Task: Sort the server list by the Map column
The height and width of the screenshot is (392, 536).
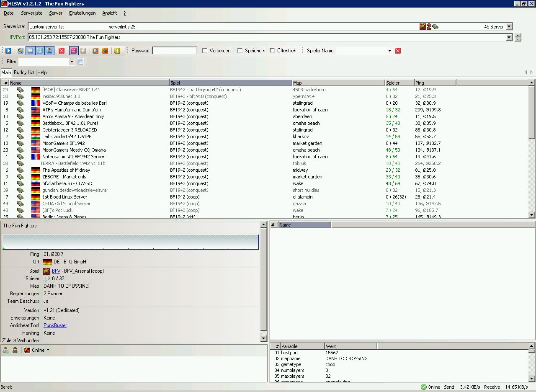Action: tap(338, 83)
